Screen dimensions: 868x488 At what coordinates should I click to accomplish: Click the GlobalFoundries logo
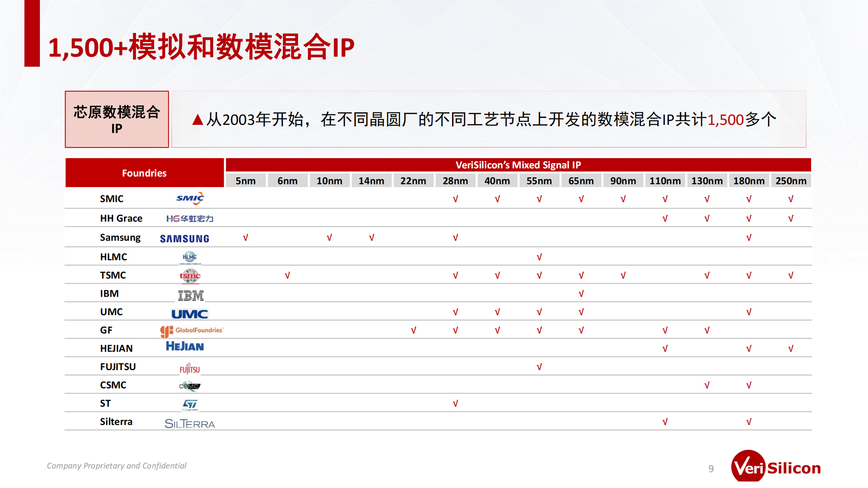point(192,330)
